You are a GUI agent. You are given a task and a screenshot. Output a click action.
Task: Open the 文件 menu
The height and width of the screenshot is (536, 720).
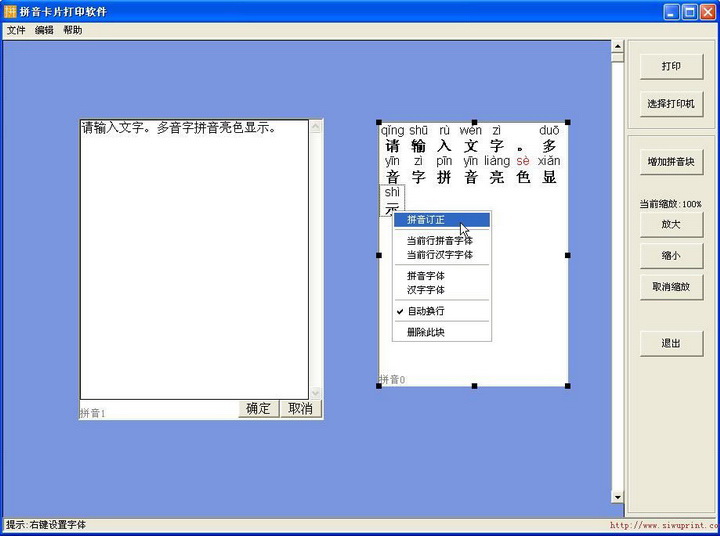16,30
